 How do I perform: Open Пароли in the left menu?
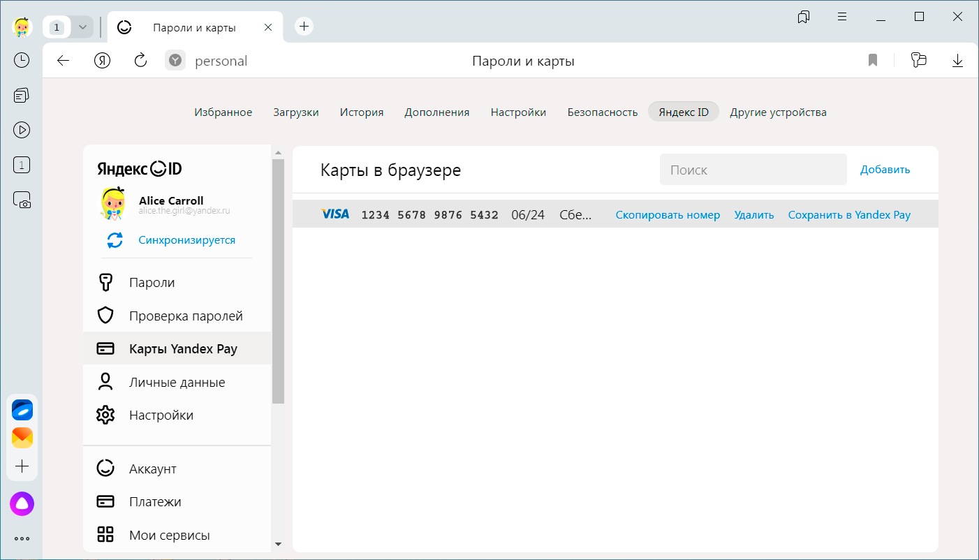pos(177,283)
